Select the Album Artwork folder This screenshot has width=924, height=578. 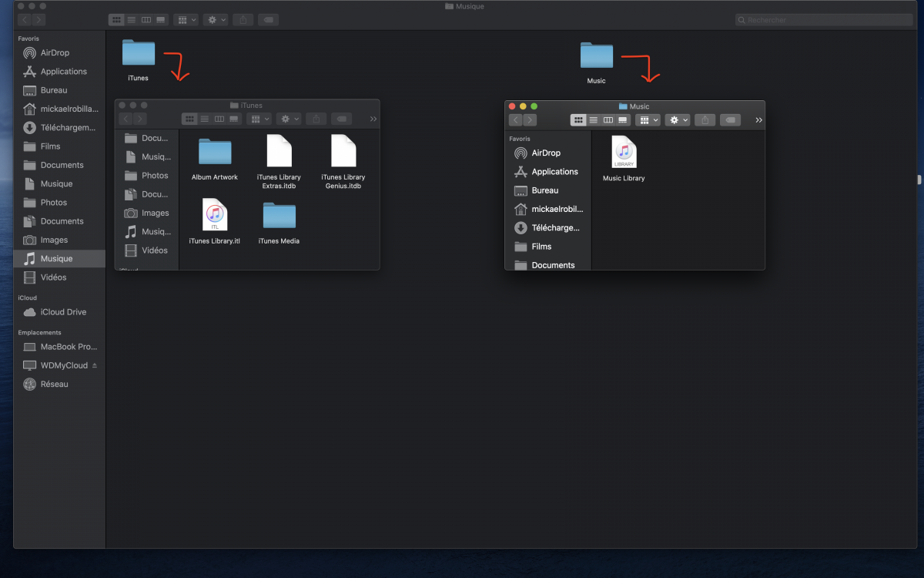tap(215, 151)
